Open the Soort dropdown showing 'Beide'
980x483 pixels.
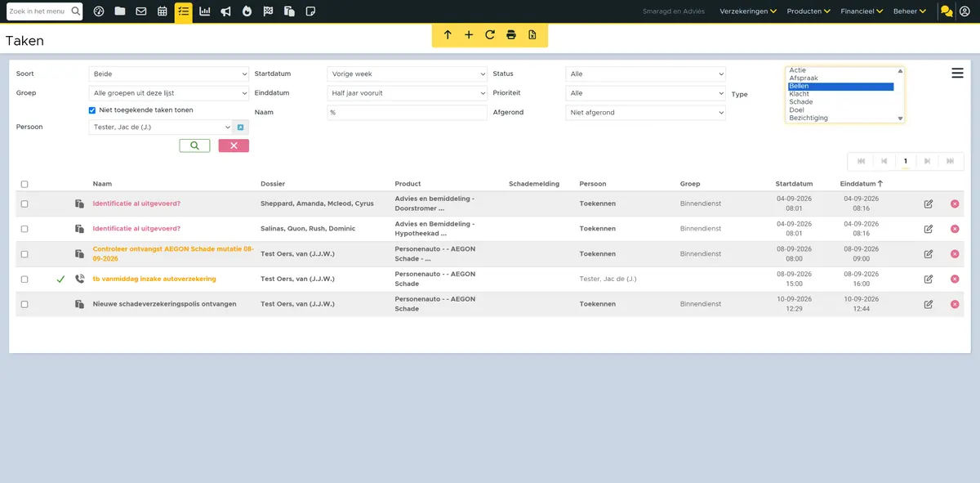coord(168,74)
